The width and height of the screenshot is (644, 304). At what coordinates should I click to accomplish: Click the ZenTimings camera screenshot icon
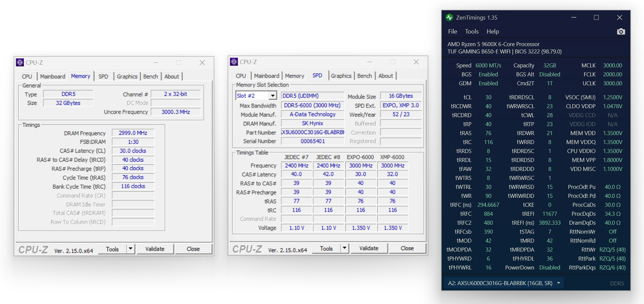[x=621, y=32]
